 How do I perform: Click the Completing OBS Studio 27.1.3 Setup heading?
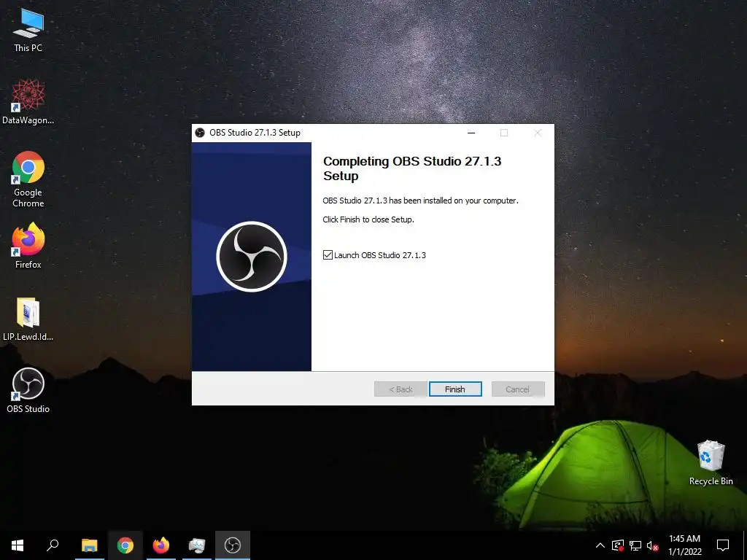tap(412, 168)
